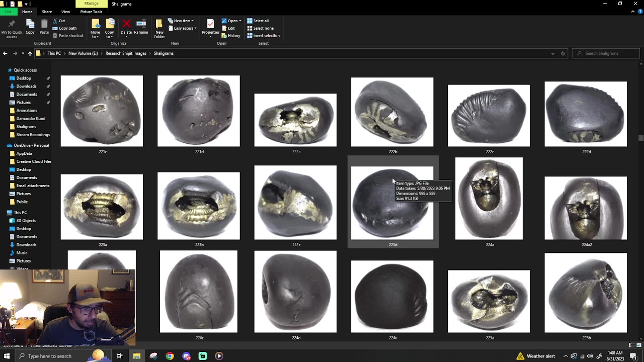The width and height of the screenshot is (644, 362).
Task: Click the Search Shaligrams box
Action: (606, 53)
